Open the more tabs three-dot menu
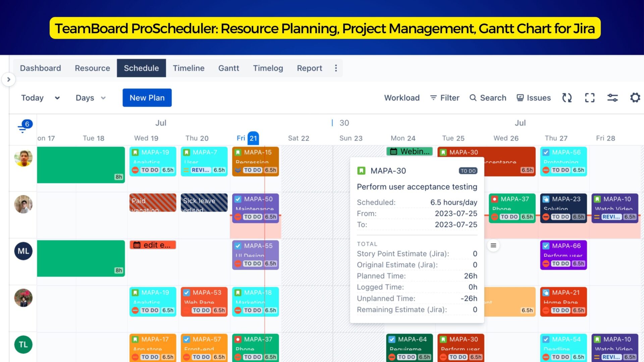This screenshot has height=362, width=644. [336, 68]
